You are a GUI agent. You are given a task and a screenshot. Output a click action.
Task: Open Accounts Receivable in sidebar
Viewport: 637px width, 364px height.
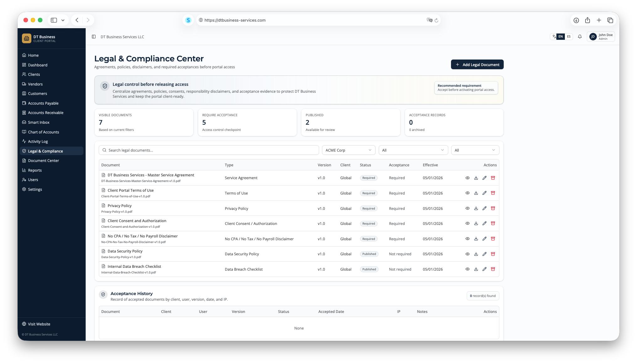click(x=51, y=113)
